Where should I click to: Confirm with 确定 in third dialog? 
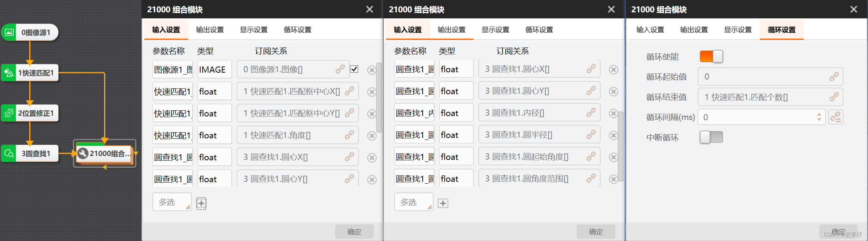pos(838,232)
